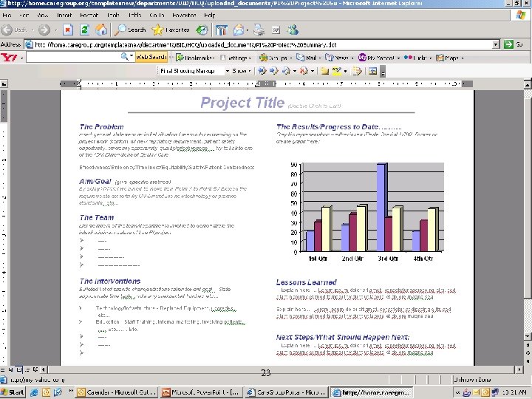Open My Yahoo! toolbar button
Image resolution: width=532 pixels, height=399 pixels.
click(x=379, y=58)
